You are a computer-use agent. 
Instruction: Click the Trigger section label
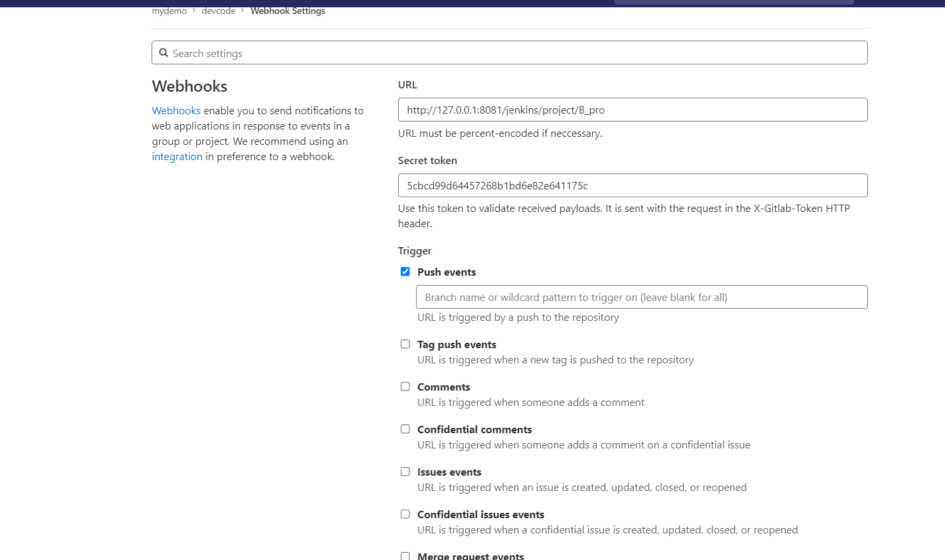(415, 250)
